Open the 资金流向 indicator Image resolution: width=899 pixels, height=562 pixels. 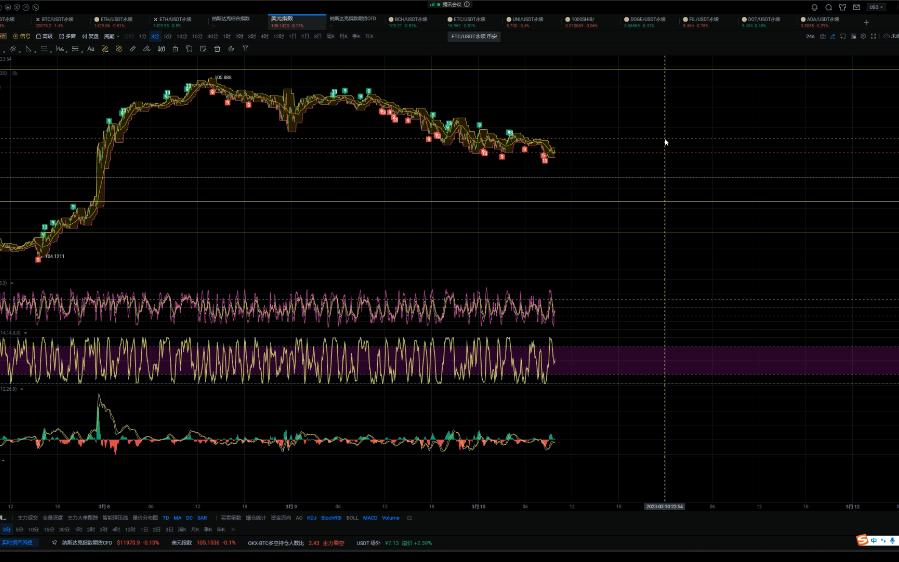(281, 518)
